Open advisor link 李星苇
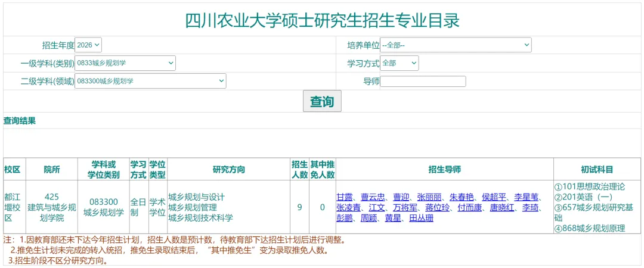 click(x=527, y=197)
